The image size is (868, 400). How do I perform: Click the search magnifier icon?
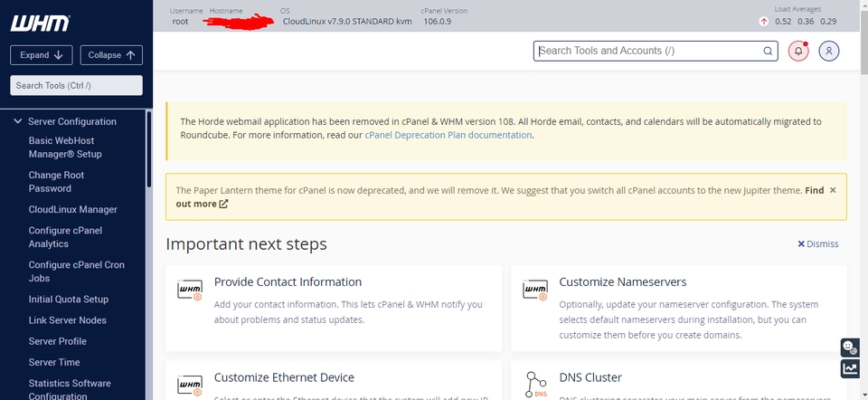tap(768, 51)
